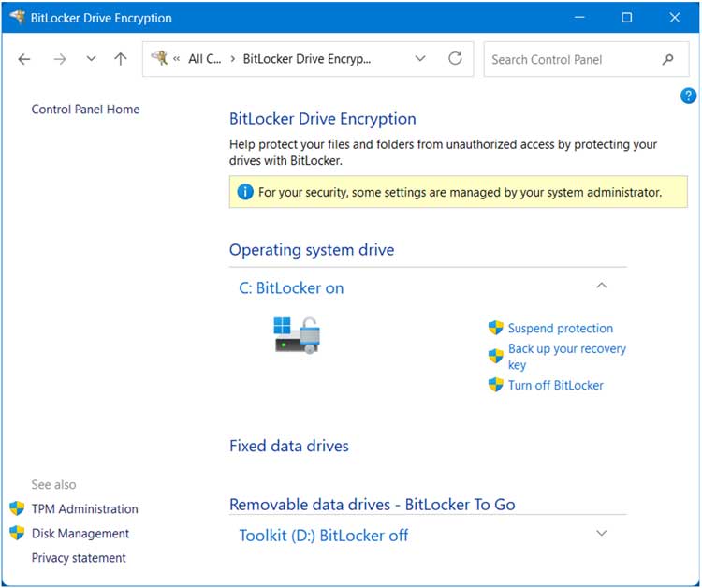Click the C: drive lock icon
Screen dimensions: 702x588
(x=297, y=335)
